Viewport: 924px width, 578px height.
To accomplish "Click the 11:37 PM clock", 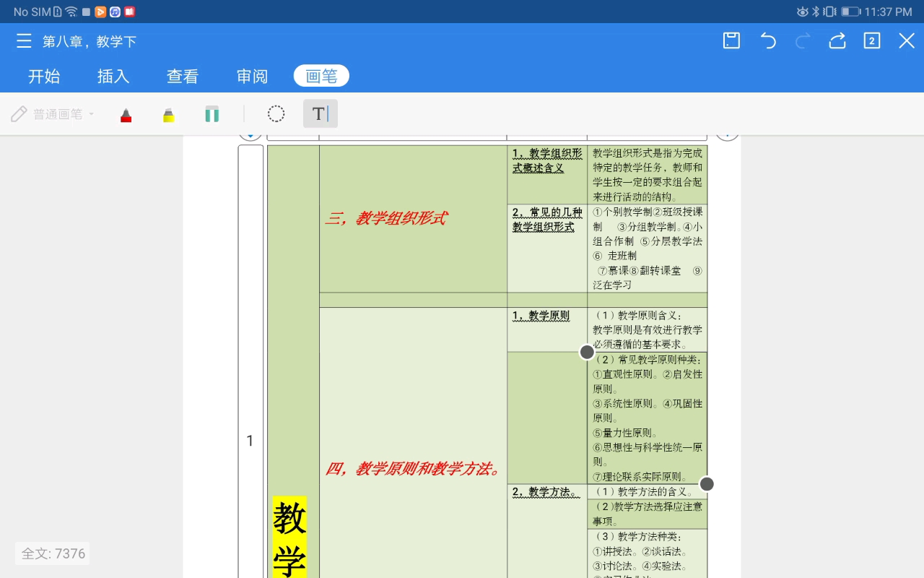I will tap(888, 12).
